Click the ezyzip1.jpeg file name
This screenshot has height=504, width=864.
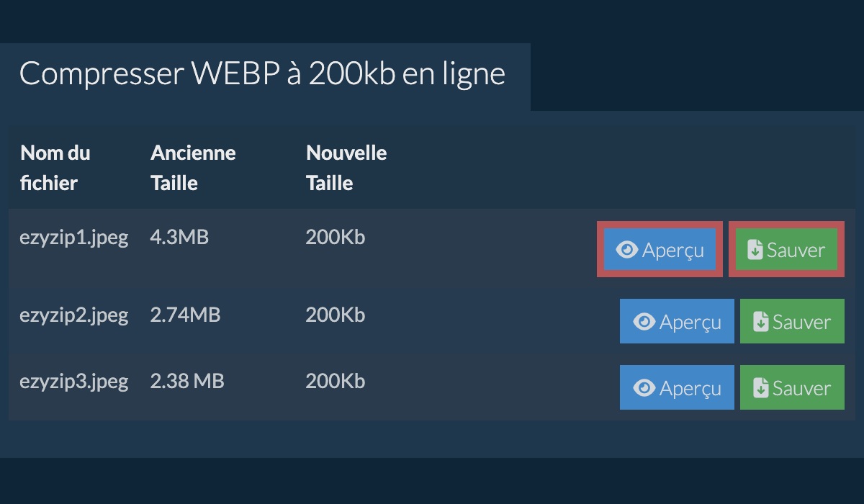tap(74, 238)
